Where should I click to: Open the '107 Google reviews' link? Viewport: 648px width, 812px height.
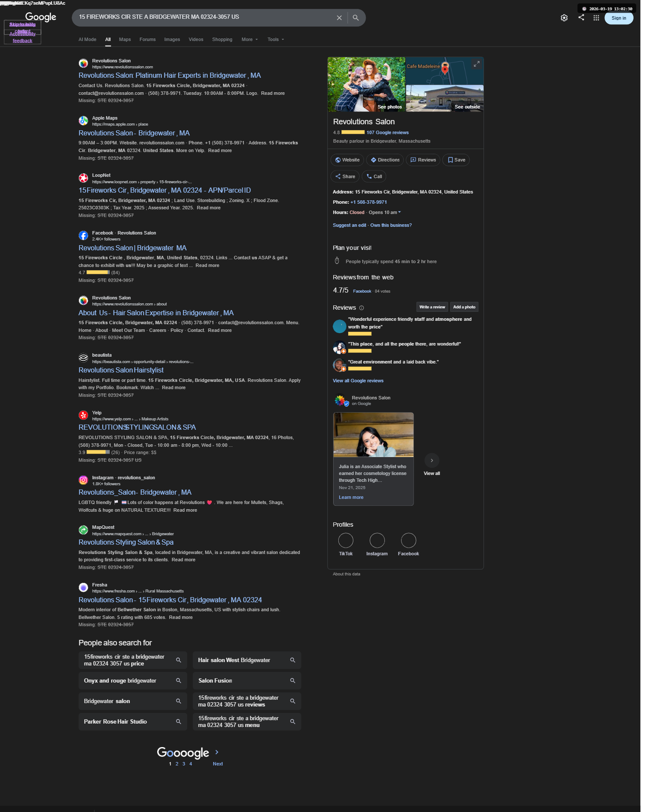point(387,133)
